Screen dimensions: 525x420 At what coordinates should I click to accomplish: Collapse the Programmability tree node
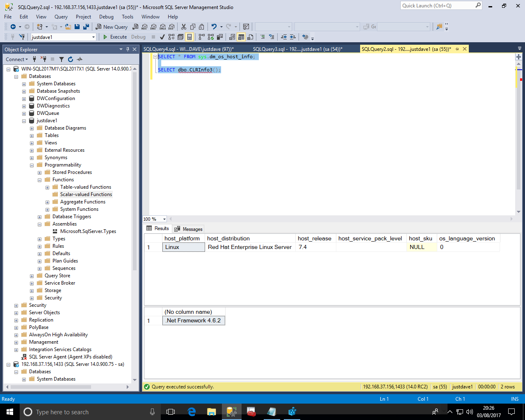pos(32,165)
